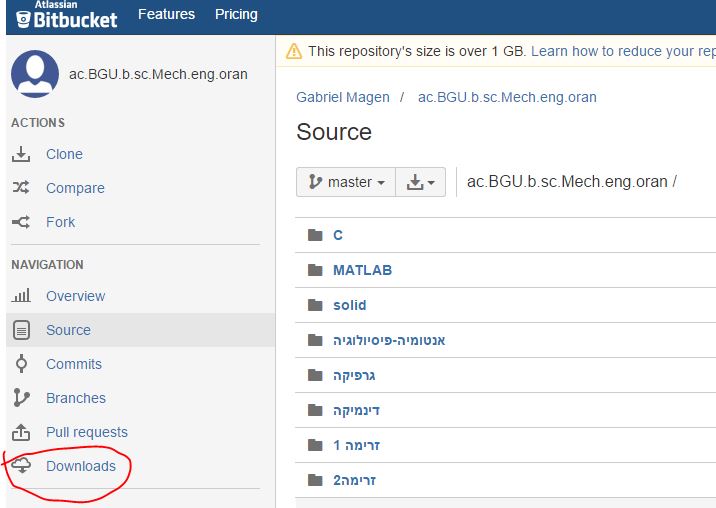Open the Pricing menu item
The width and height of the screenshot is (716, 508).
(x=236, y=14)
